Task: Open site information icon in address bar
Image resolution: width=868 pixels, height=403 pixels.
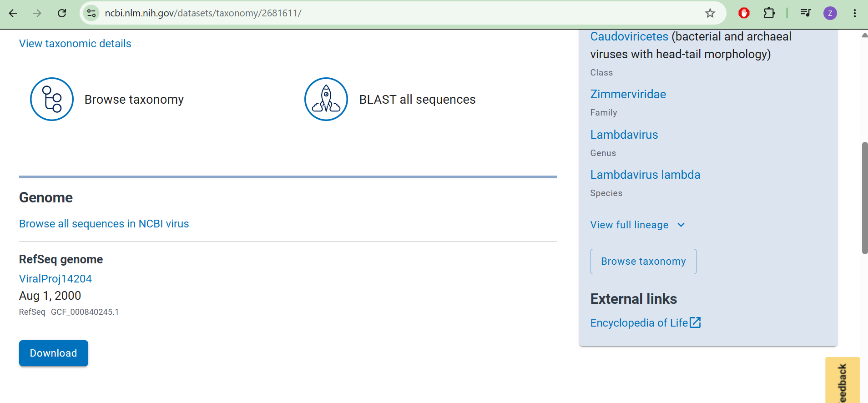Action: pos(91,13)
